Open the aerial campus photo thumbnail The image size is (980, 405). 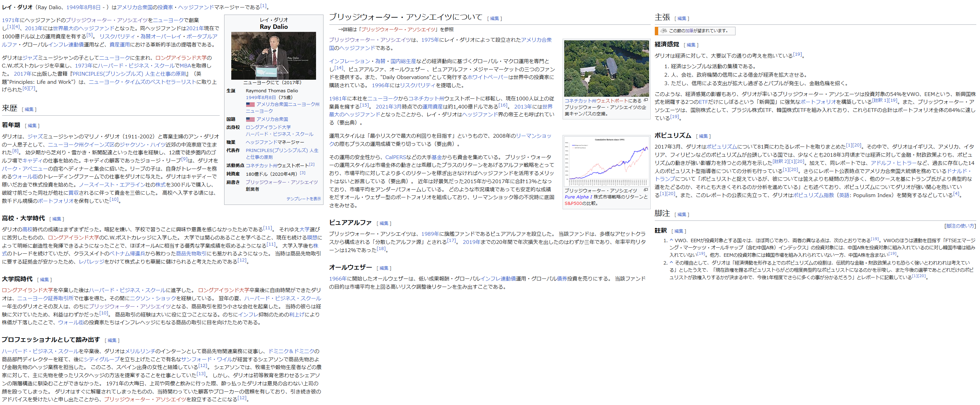click(606, 68)
